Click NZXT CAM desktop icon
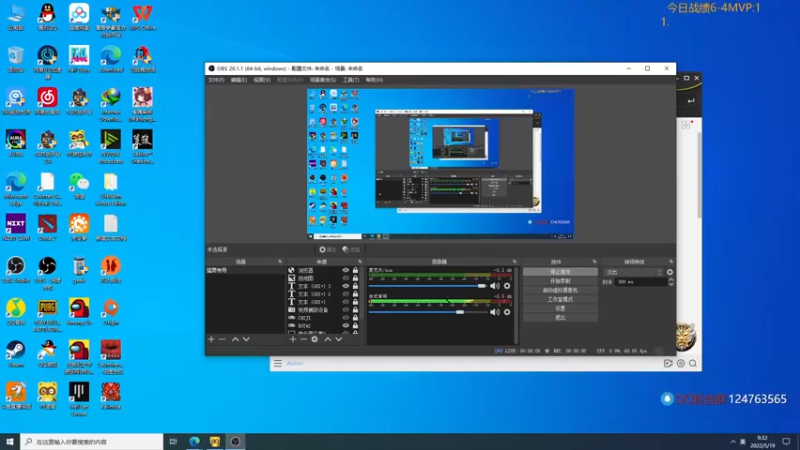 [16, 227]
